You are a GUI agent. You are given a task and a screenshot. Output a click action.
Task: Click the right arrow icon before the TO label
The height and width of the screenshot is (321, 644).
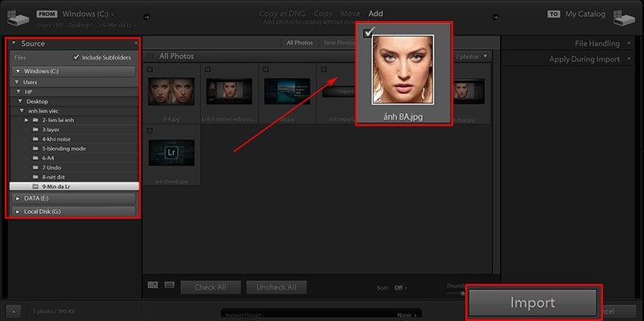tap(496, 17)
